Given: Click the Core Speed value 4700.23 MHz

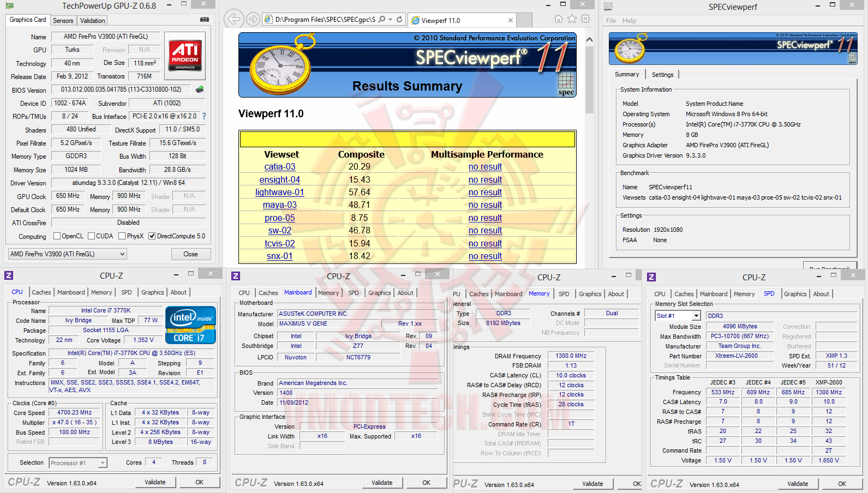Looking at the screenshot, I should 75,413.
